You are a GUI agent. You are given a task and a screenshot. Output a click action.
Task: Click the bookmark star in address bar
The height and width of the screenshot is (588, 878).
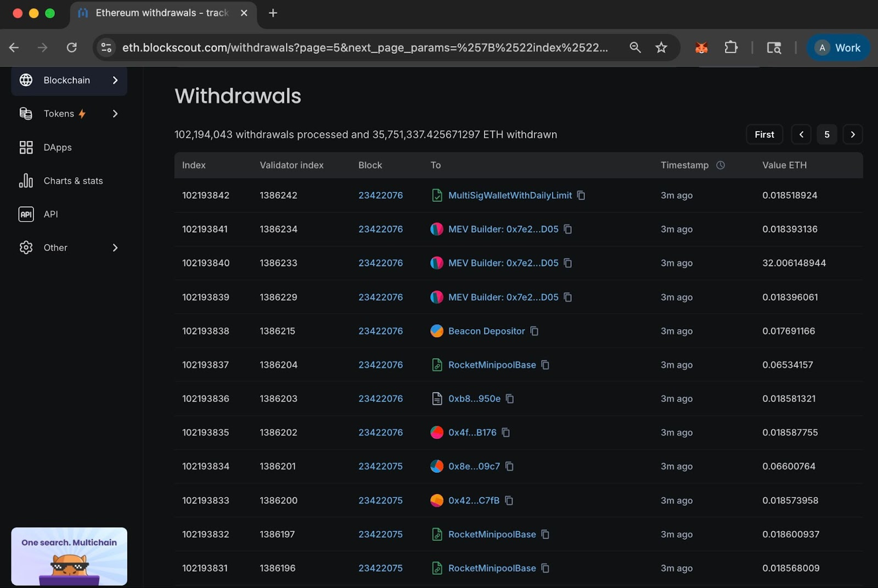click(661, 47)
